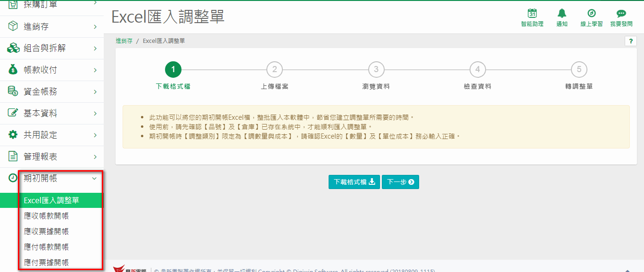644x272 pixels.
Task: Expand the 資金帳務 menu chevron
Action: [x=95, y=92]
